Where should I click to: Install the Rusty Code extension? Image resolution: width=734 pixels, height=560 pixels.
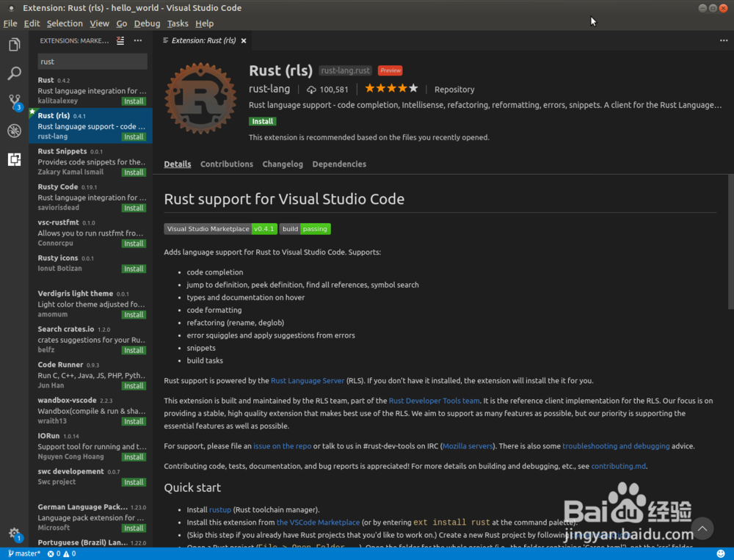(x=134, y=208)
